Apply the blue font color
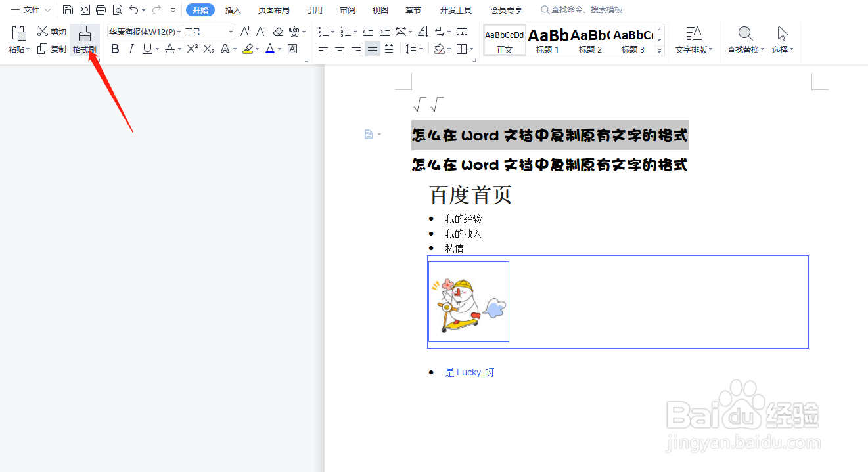 (270, 49)
